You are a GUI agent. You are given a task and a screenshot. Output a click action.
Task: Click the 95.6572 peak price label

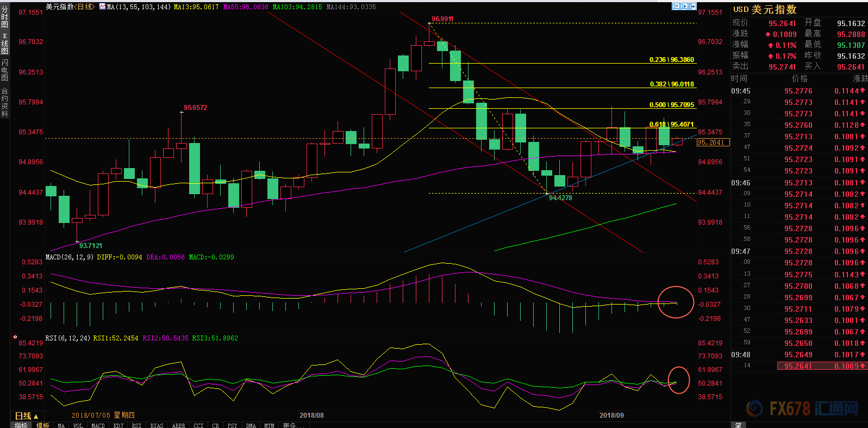[195, 108]
